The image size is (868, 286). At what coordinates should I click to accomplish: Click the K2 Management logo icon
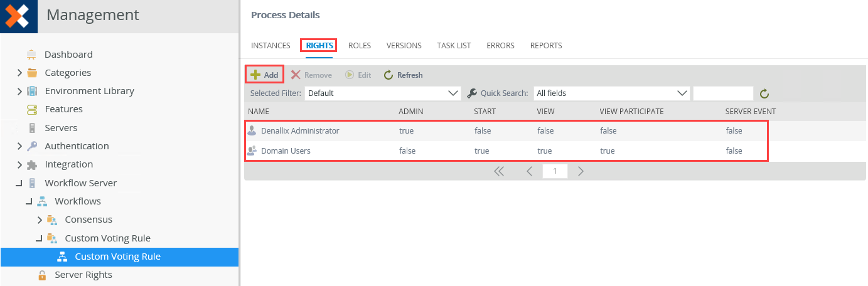click(18, 16)
